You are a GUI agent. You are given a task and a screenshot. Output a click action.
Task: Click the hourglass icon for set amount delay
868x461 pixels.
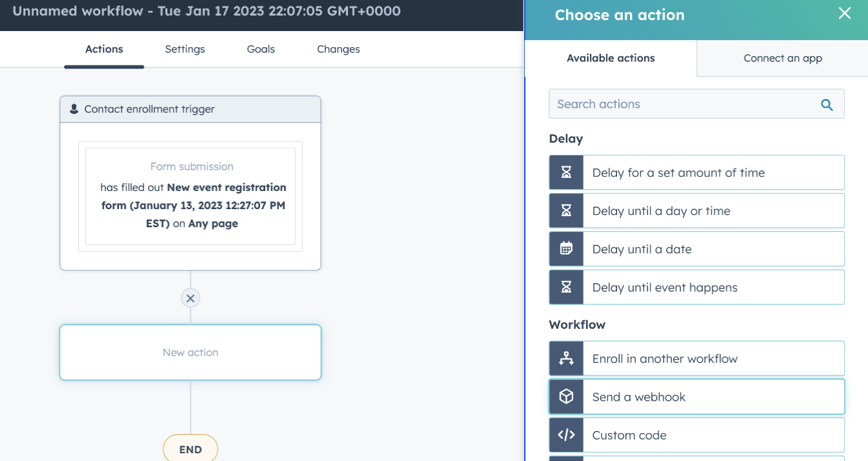[567, 172]
